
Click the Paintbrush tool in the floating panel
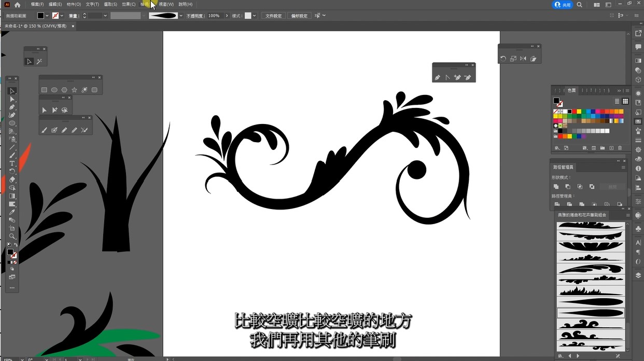click(44, 130)
